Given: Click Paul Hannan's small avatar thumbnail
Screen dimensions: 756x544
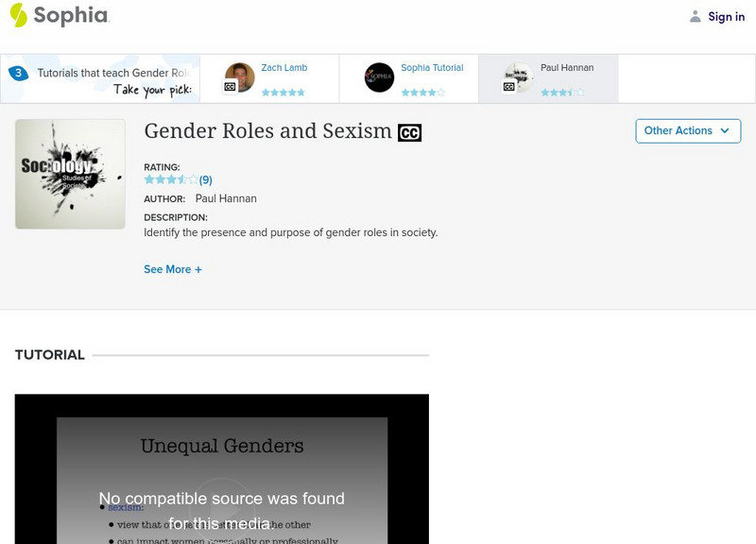Looking at the screenshot, I should click(519, 77).
